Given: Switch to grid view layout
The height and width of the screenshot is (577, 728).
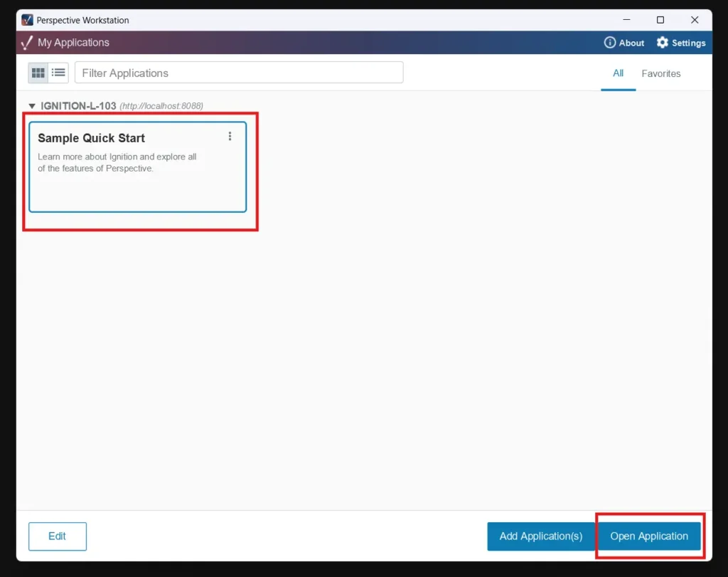Looking at the screenshot, I should (x=38, y=72).
